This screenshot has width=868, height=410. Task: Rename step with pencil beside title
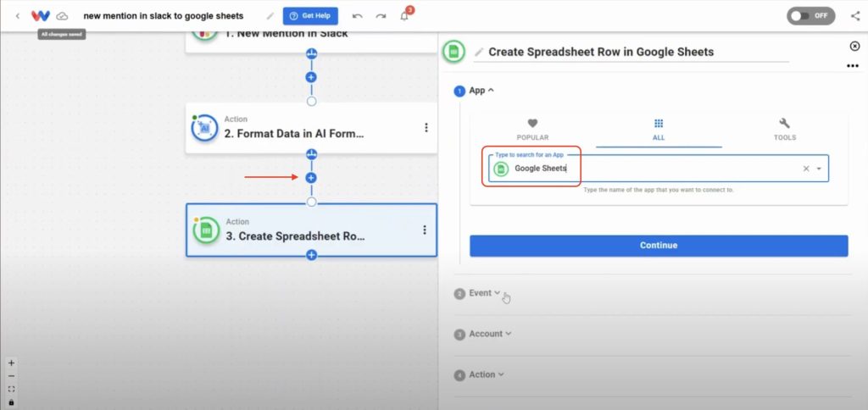479,52
